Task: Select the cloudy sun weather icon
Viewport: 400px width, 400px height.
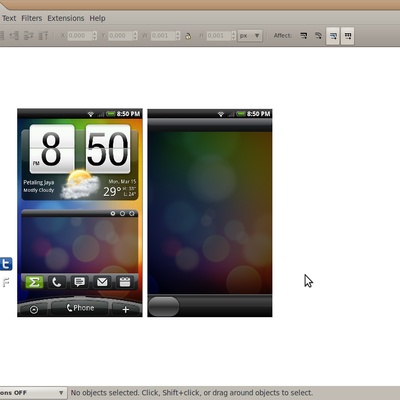Action: pos(81,184)
